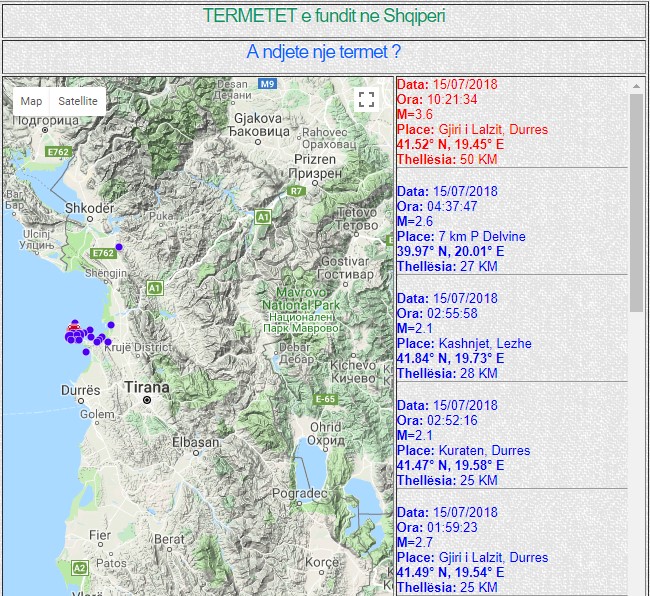Click the M9 road shield at top

(267, 84)
